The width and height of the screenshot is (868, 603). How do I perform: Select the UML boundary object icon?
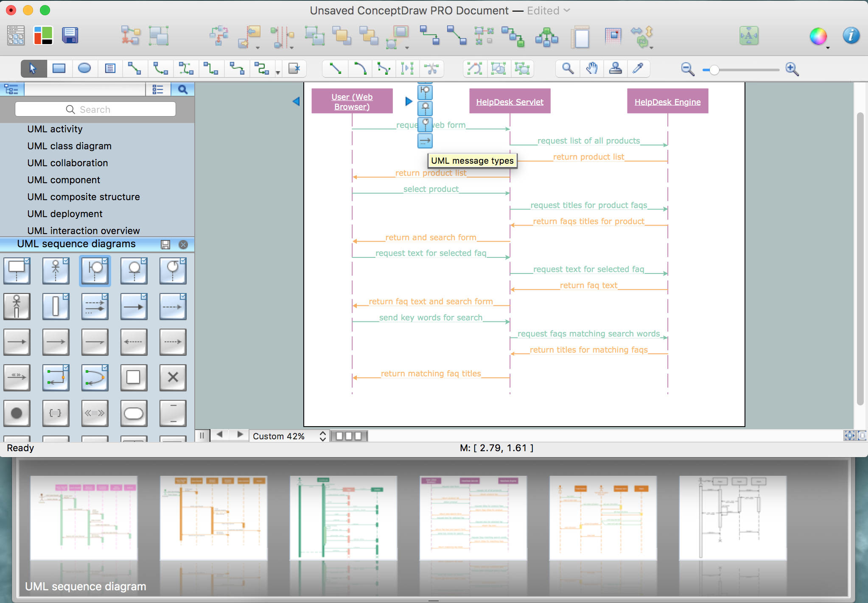[x=94, y=270]
